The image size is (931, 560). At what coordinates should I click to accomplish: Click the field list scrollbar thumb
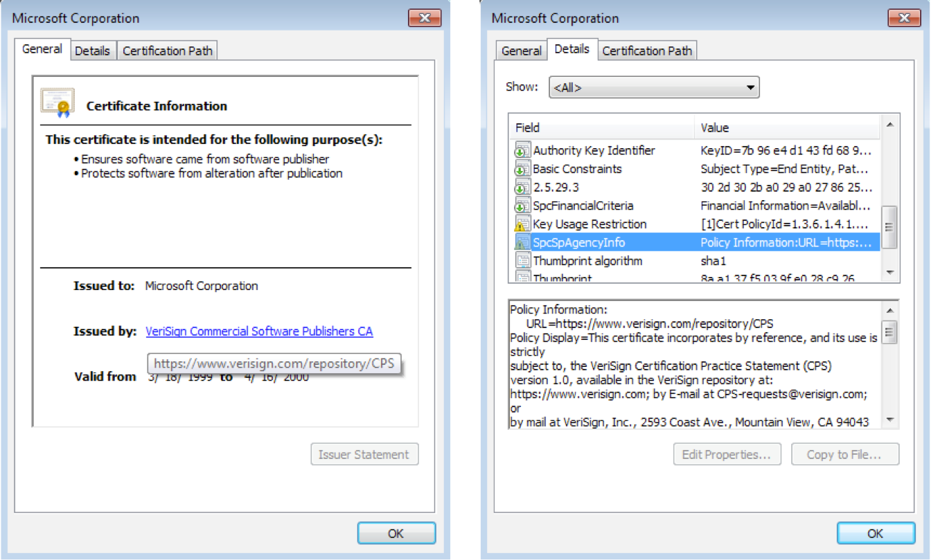889,226
